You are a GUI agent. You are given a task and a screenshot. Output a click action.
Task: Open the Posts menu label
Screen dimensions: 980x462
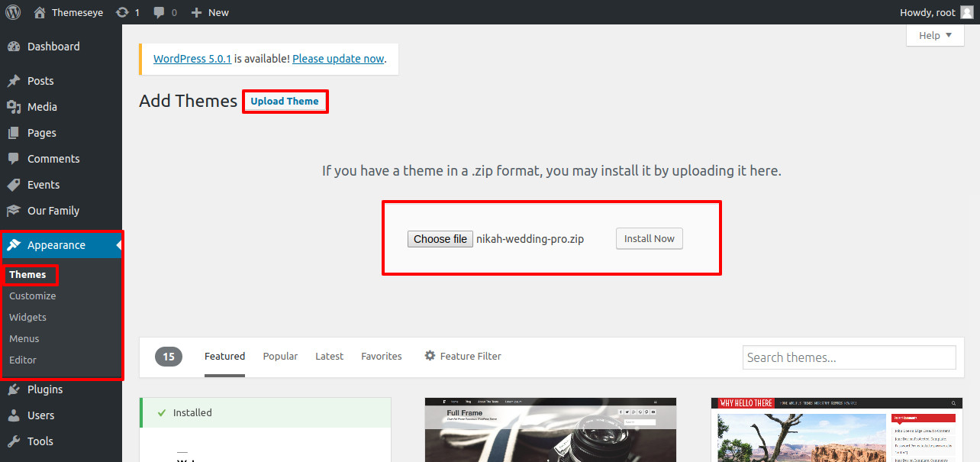coord(40,81)
